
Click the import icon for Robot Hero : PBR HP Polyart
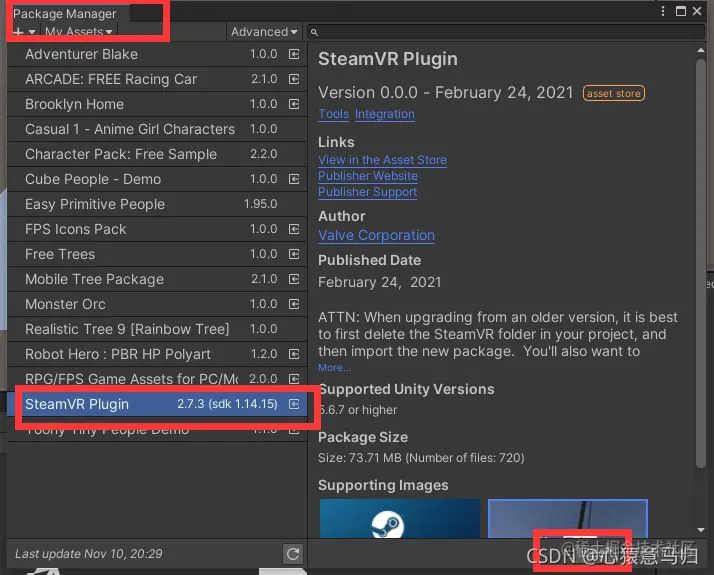click(294, 354)
